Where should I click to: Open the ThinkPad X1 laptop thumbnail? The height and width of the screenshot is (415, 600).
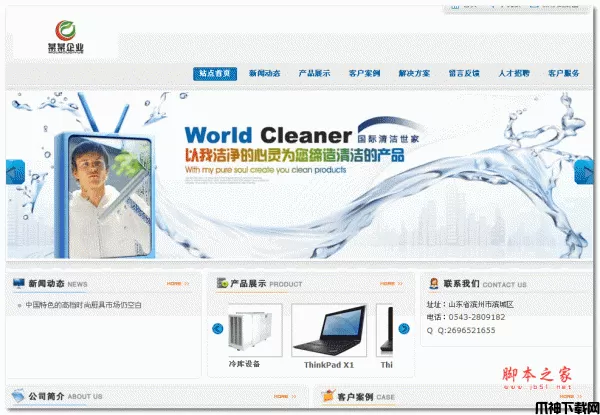[329, 330]
